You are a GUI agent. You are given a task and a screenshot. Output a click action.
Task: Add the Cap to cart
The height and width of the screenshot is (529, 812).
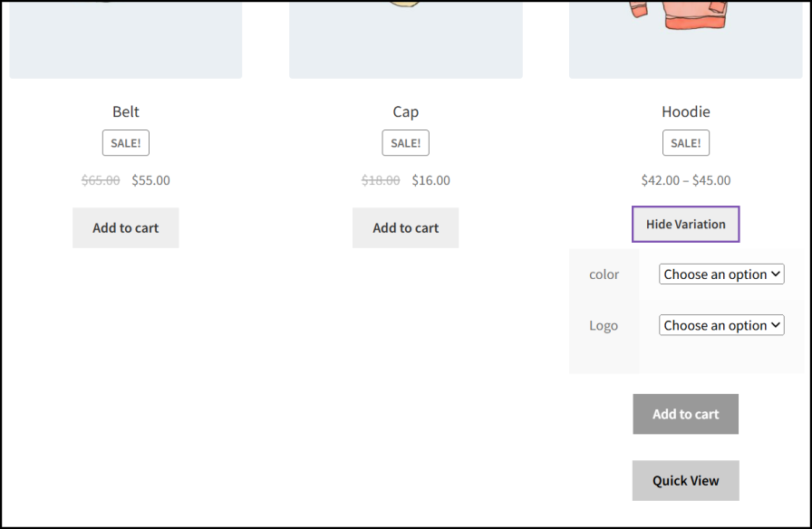tap(405, 228)
